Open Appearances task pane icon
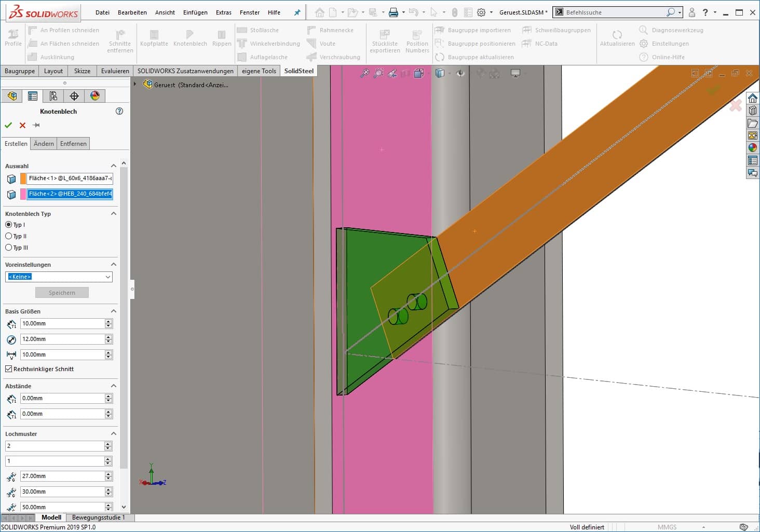Image resolution: width=760 pixels, height=532 pixels. click(753, 148)
